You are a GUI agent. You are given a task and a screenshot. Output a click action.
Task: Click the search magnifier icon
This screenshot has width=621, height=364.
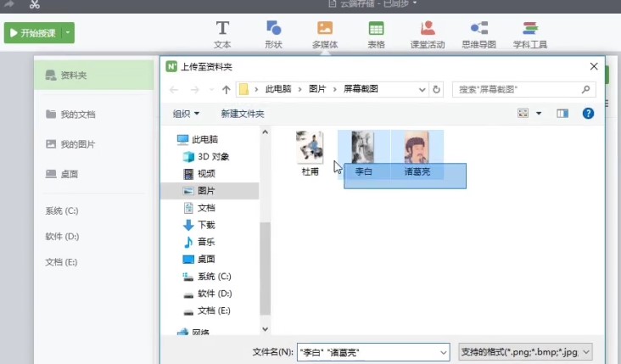pos(585,89)
